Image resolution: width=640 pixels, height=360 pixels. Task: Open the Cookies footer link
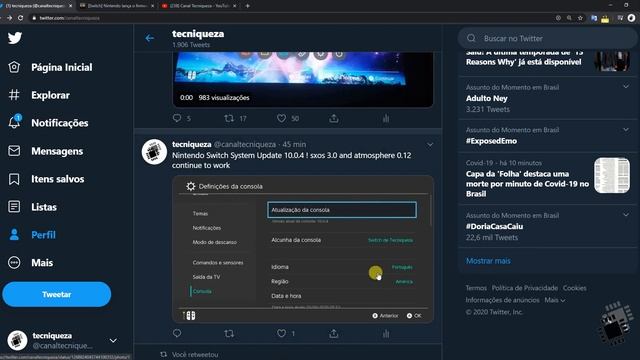pyautogui.click(x=574, y=288)
